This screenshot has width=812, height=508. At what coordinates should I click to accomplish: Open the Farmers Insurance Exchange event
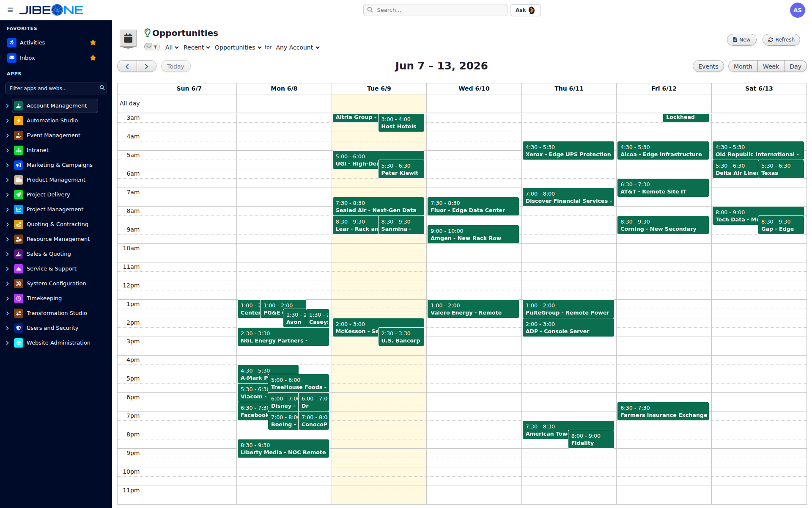pyautogui.click(x=663, y=411)
